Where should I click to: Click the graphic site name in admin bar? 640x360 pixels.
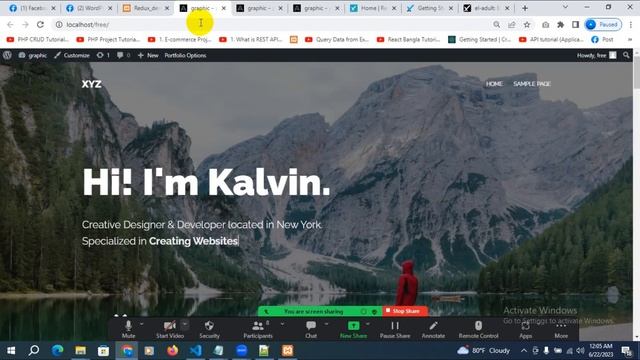click(x=33, y=55)
